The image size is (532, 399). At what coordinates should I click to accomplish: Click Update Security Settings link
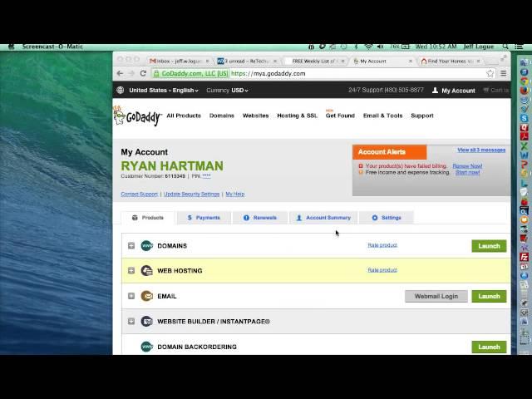click(191, 194)
